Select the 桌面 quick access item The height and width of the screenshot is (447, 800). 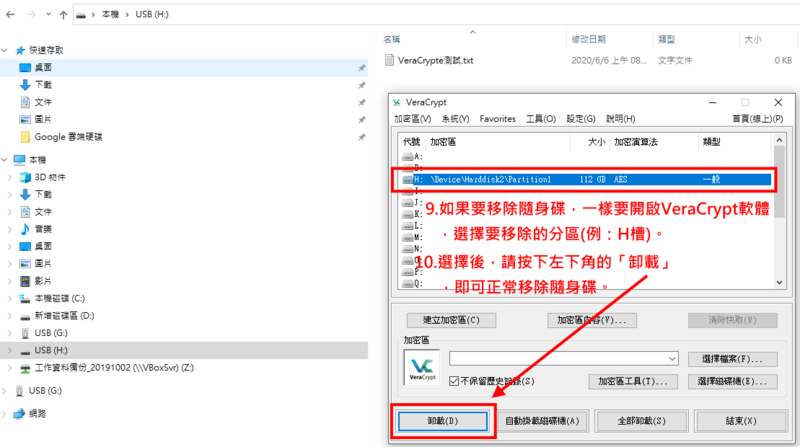click(43, 67)
